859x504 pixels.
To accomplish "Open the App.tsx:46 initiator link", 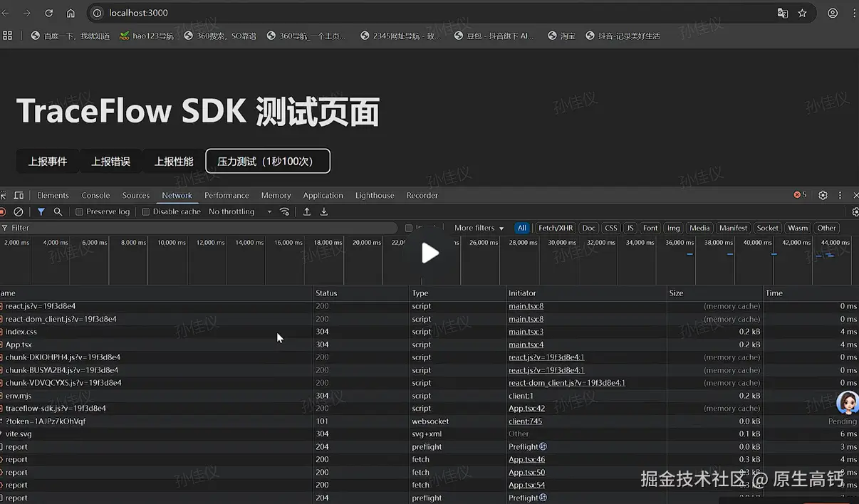I will pyautogui.click(x=526, y=460).
